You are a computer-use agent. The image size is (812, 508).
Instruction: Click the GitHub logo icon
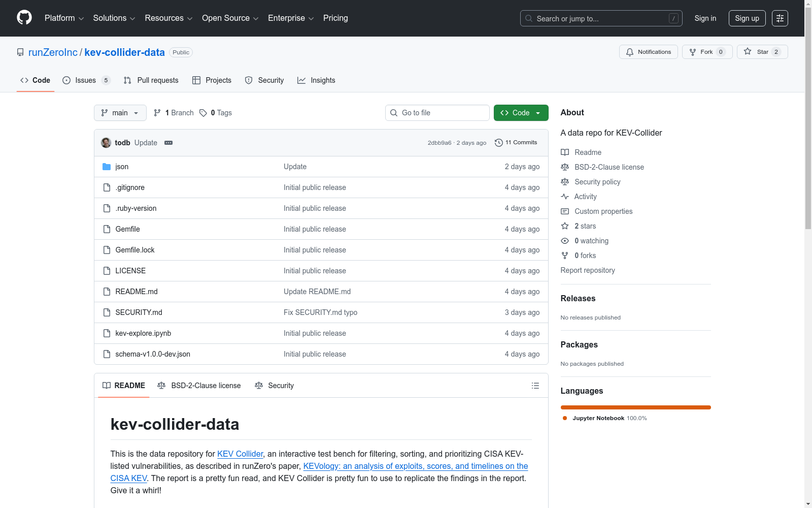[x=24, y=18]
